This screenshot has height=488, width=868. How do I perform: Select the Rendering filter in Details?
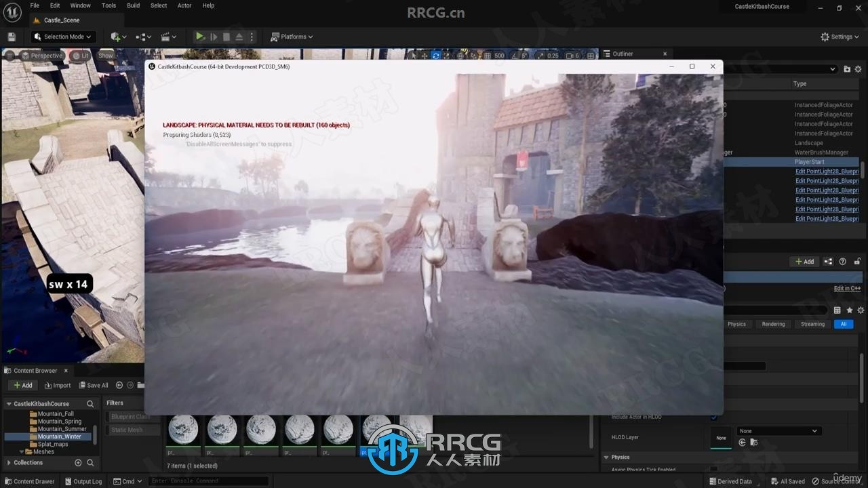point(773,324)
